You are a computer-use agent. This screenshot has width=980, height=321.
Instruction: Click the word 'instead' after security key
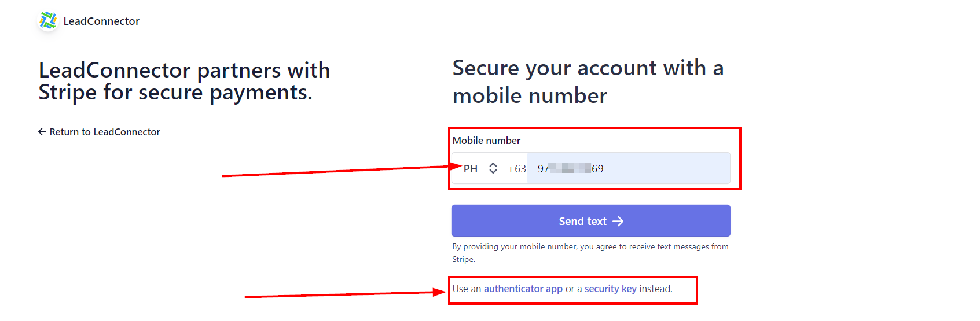655,289
